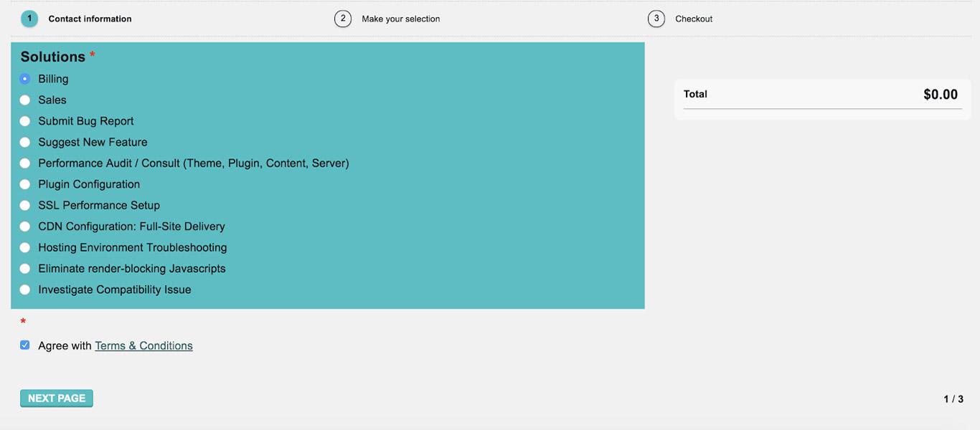The image size is (980, 430).
Task: Open the Terms & Conditions link
Action: [143, 345]
